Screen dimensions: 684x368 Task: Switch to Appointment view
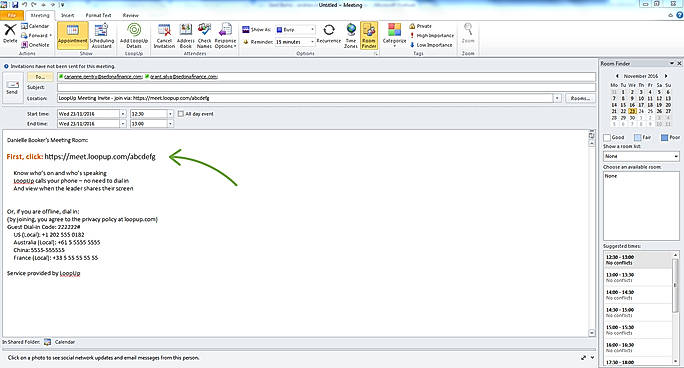[x=72, y=35]
